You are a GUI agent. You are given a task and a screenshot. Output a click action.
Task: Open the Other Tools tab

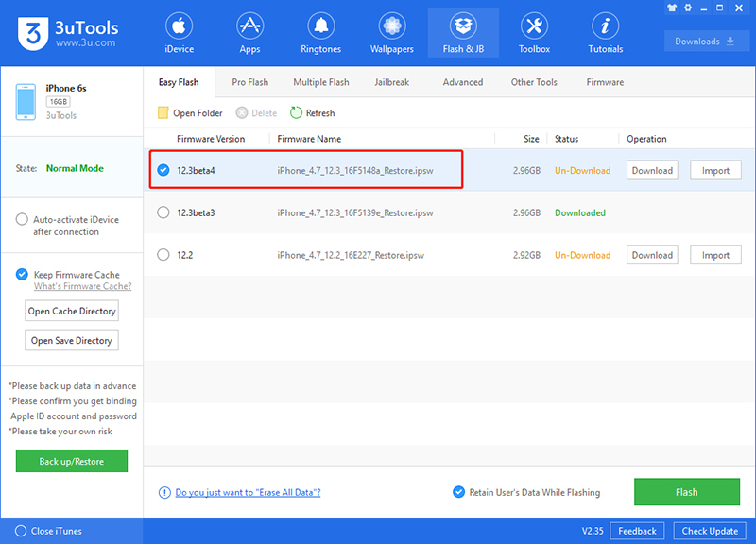[534, 82]
